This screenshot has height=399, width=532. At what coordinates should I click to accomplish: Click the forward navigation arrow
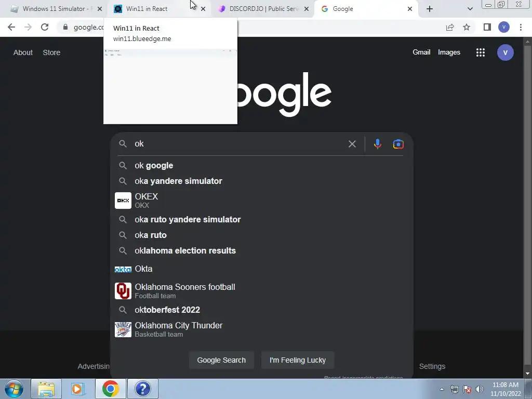(28, 27)
